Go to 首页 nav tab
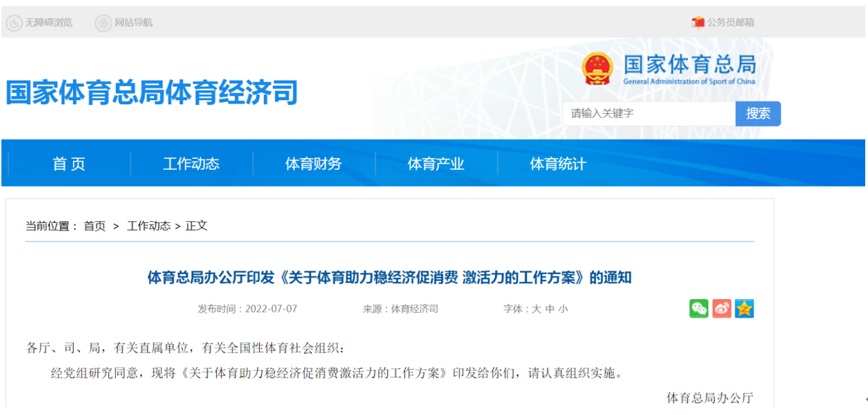Viewport: 868px width, 415px height. (69, 164)
